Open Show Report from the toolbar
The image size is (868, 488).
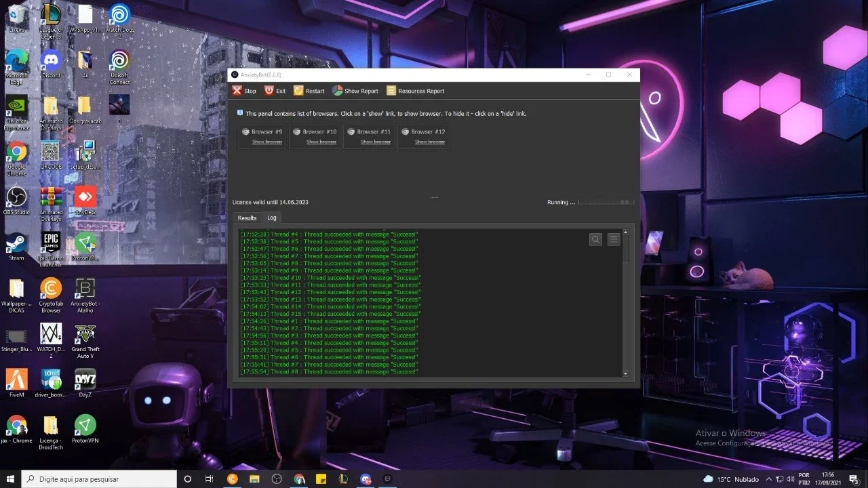pyautogui.click(x=355, y=91)
